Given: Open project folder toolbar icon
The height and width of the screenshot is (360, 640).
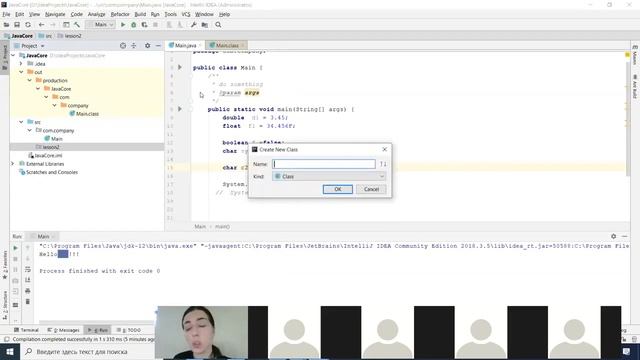Looking at the screenshot, I should click(6, 25).
